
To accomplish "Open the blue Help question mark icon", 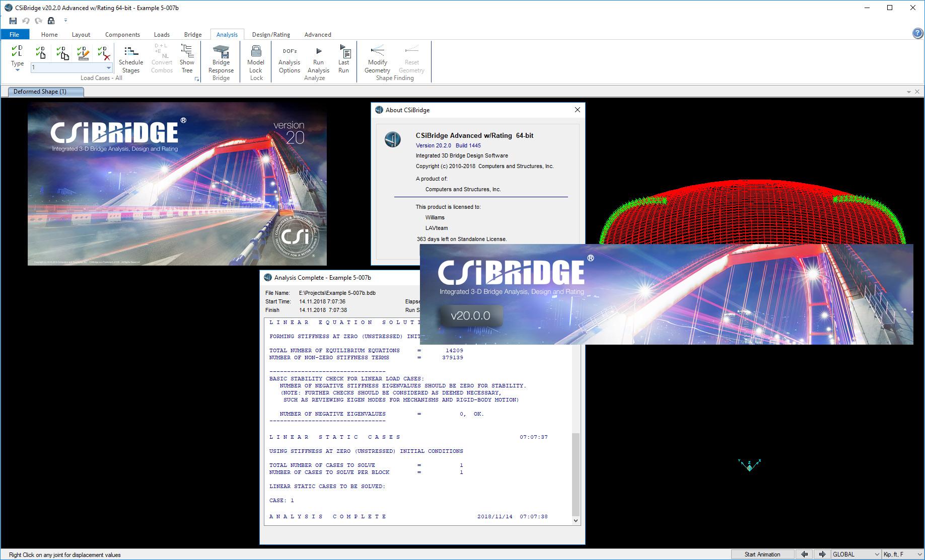I will [x=917, y=33].
